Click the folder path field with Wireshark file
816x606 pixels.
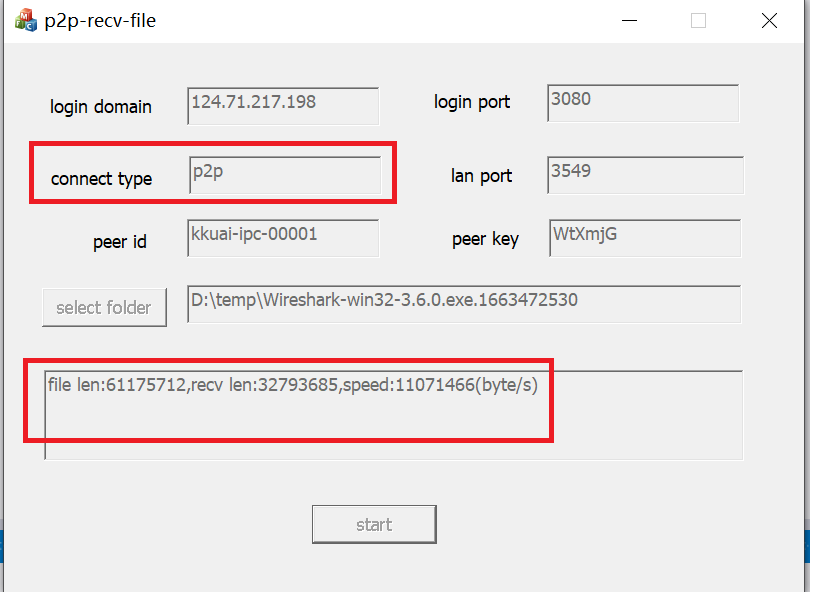pos(464,304)
